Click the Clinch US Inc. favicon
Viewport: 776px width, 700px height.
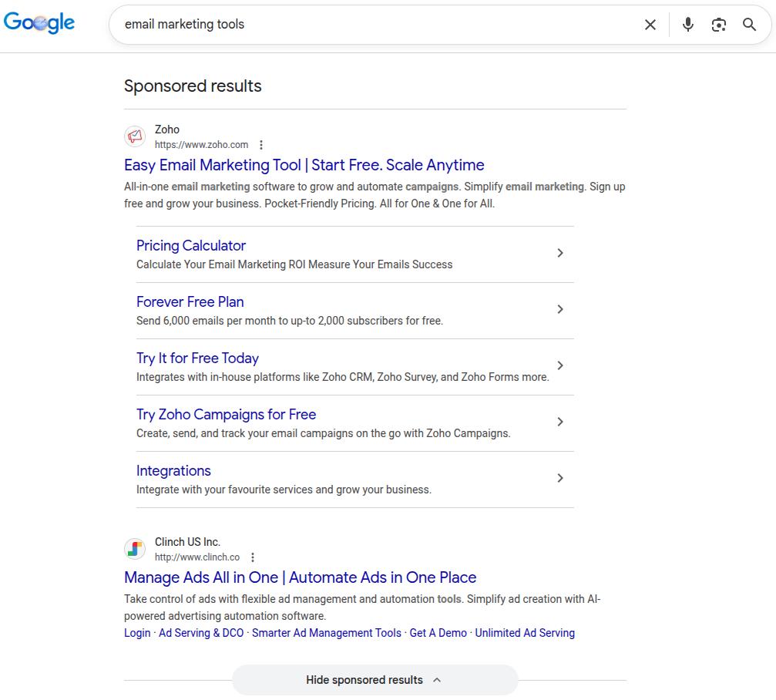(135, 548)
